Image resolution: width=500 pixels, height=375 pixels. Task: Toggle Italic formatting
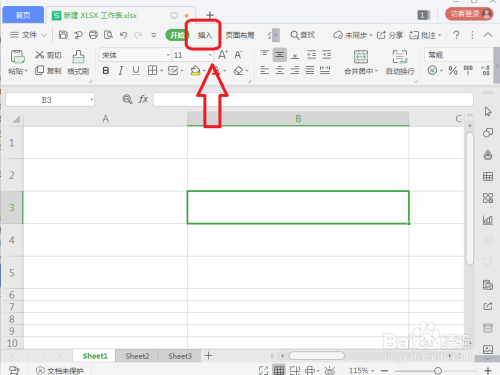[121, 70]
